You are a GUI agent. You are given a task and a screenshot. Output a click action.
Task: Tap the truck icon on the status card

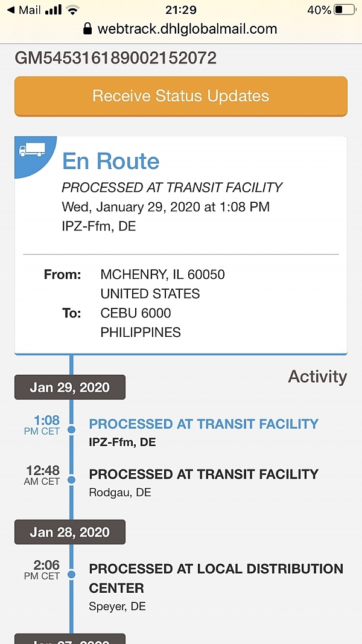click(32, 150)
